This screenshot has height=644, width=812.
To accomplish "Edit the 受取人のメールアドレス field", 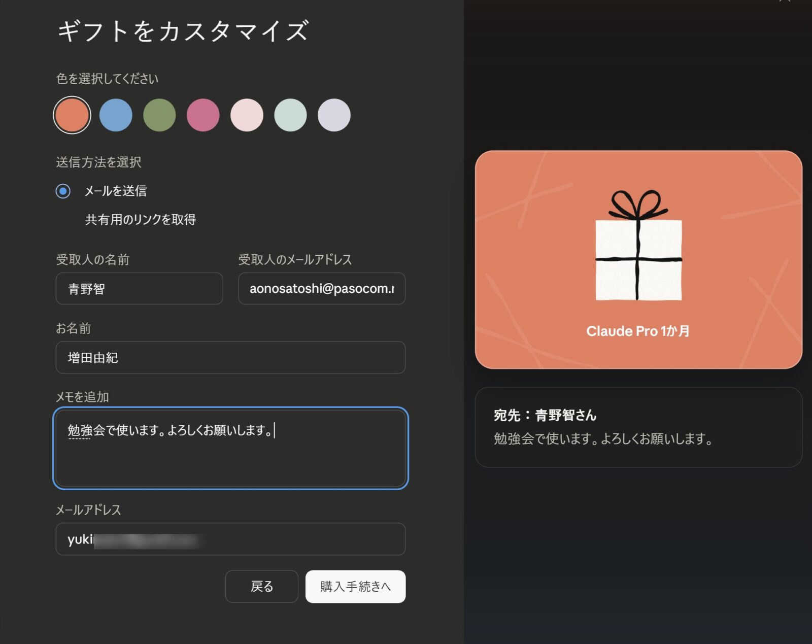I will (x=322, y=289).
